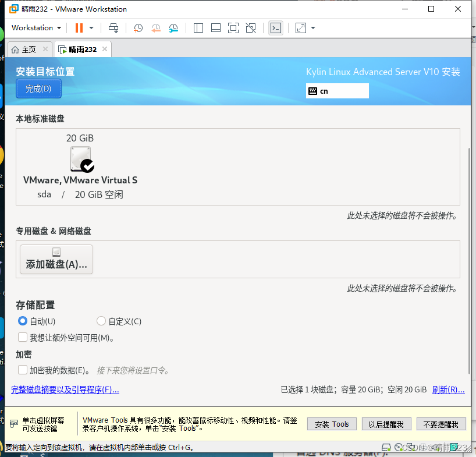Enter full screen mode
Image resolution: width=476 pixels, height=457 pixels.
pos(233,28)
